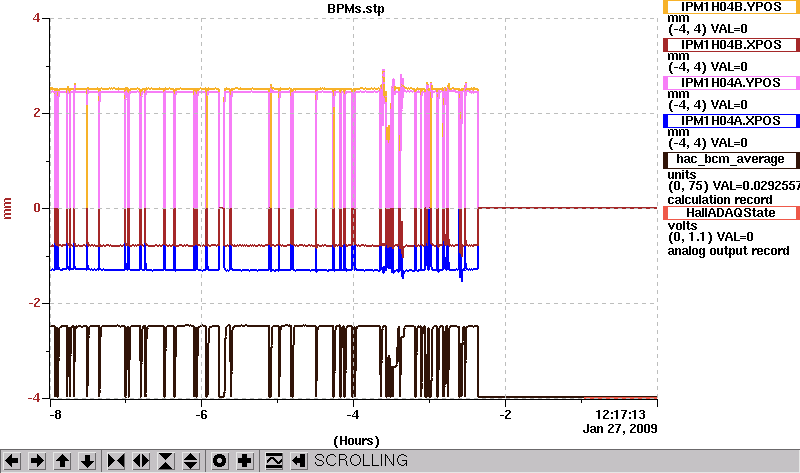Screen dimensions: 800x473
Task: Click the arrow-to-bar auto-scroll icon
Action: (x=299, y=461)
